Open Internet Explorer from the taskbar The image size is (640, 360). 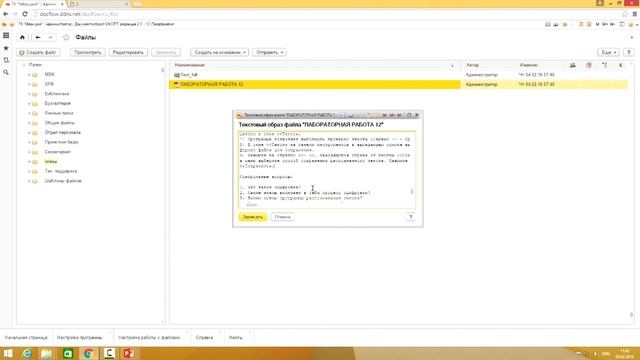click(x=27, y=353)
